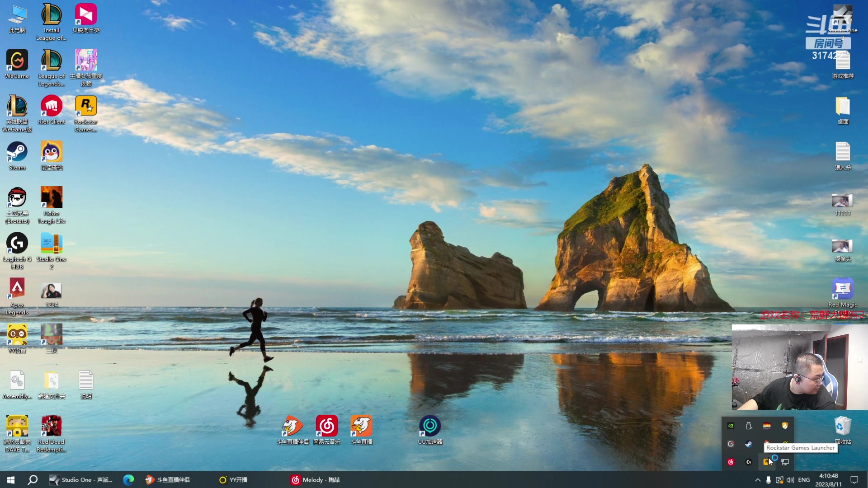Open the Windows Start menu
Screen dimensions: 868x488
pyautogui.click(x=11, y=480)
